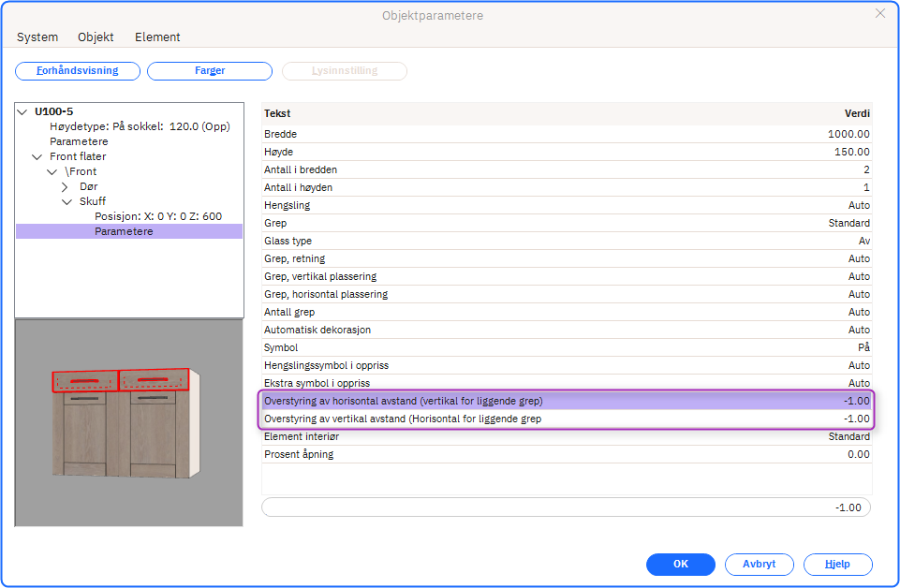Select the Glass type row
Image resolution: width=900 pixels, height=588 pixels.
[567, 241]
